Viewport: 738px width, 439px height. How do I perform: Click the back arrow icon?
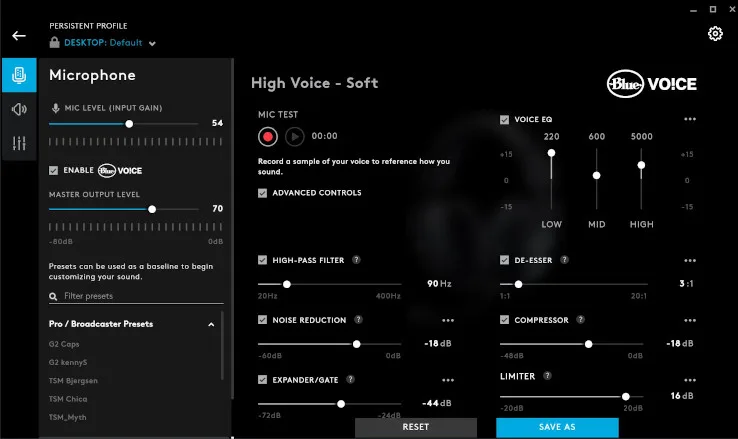[19, 35]
